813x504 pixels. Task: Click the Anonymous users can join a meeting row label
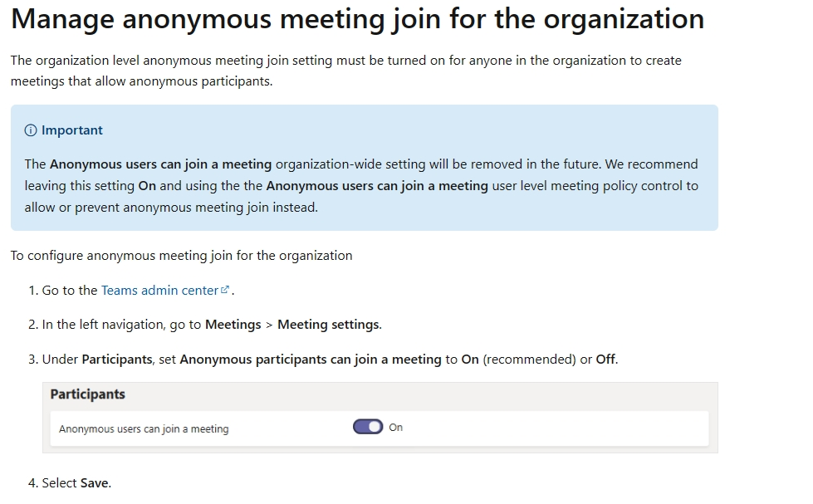144,428
